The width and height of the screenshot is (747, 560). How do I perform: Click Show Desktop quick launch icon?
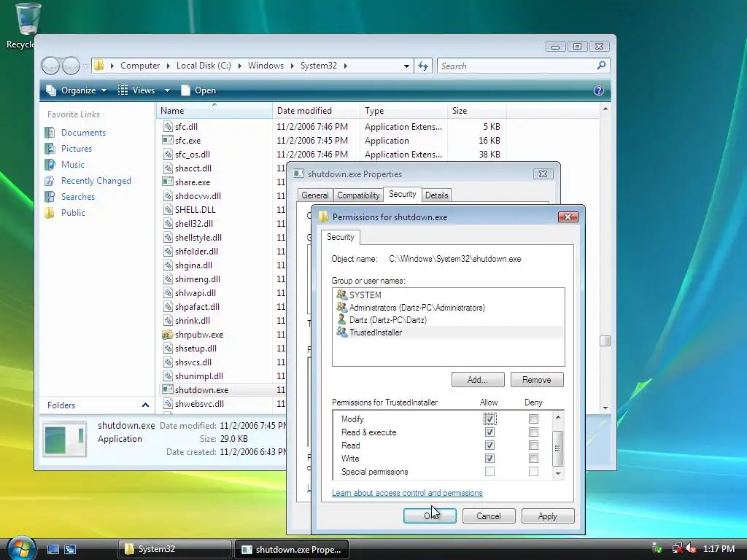coord(53,550)
